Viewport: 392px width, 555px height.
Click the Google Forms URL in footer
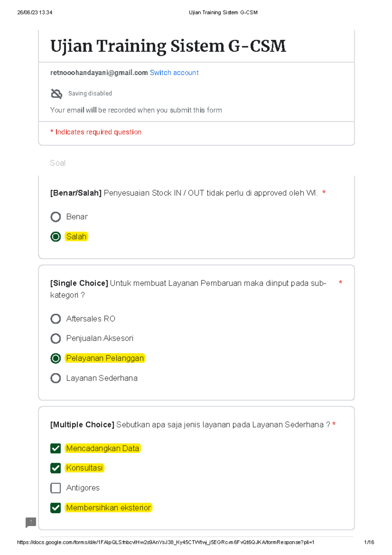pos(166,542)
